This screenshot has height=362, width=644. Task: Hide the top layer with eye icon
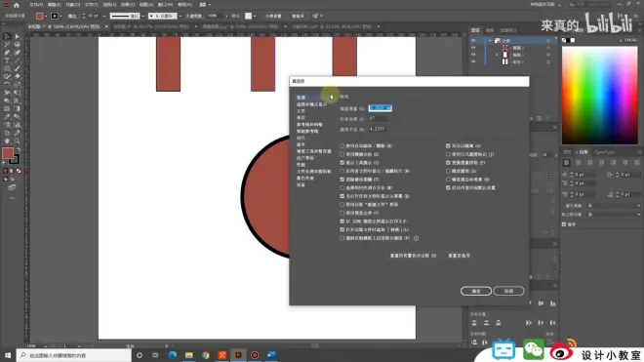(x=473, y=41)
